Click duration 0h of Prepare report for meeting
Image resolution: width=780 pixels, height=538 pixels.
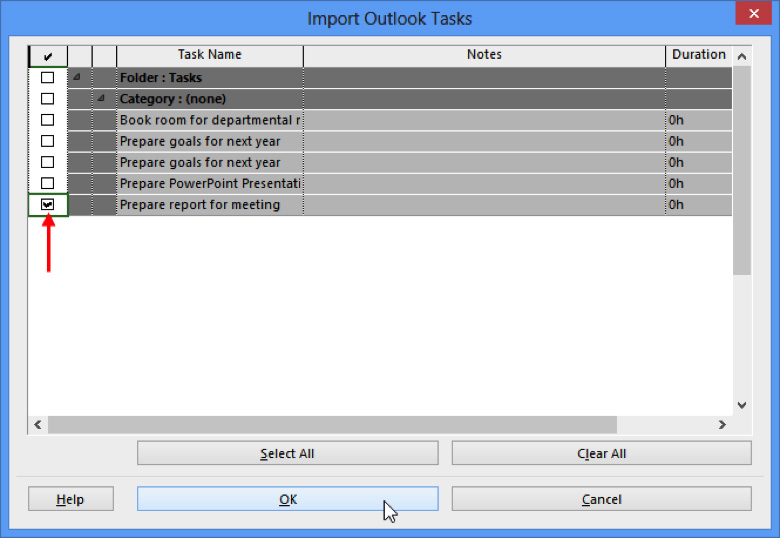(x=698, y=204)
